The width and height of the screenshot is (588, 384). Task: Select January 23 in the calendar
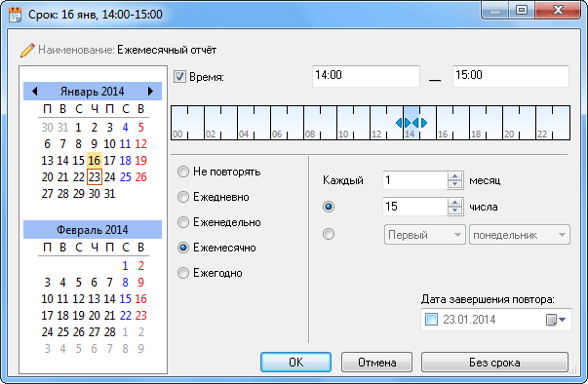[95, 176]
